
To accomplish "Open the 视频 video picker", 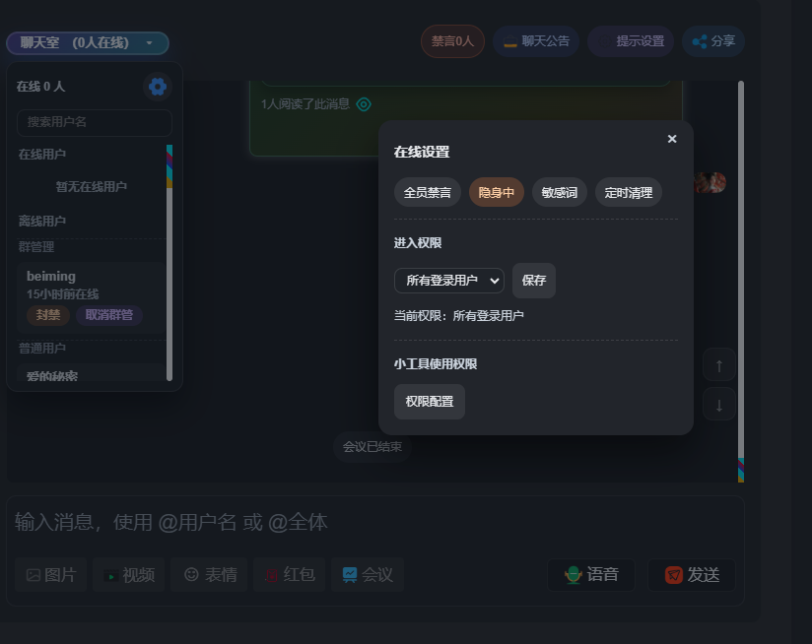I will (x=129, y=574).
